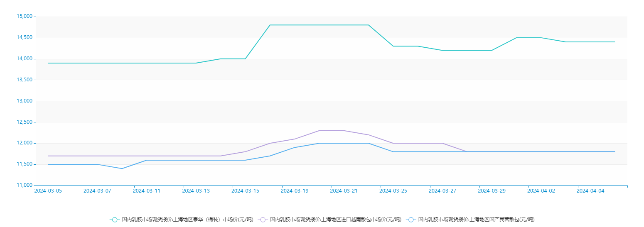The image size is (644, 227).
Task: Click the 12,500 y-axis value label
Action: pos(24,122)
